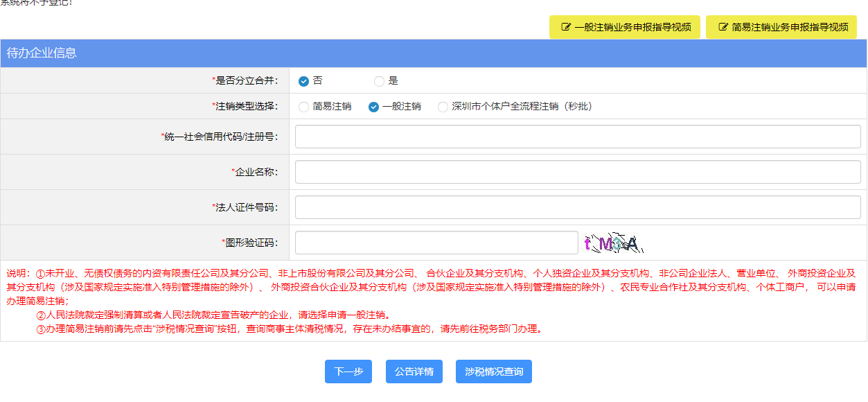
Task: Select 否 for 是否分立合并
Action: (x=303, y=81)
